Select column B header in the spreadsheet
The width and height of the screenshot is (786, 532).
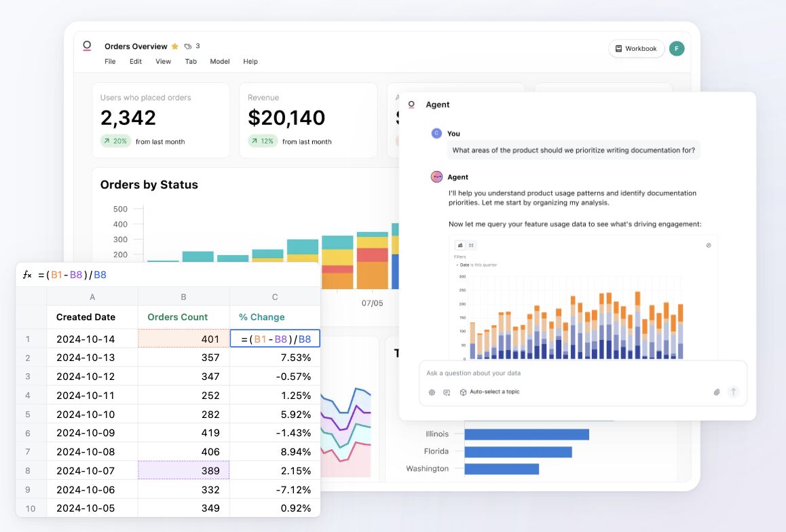tap(183, 297)
